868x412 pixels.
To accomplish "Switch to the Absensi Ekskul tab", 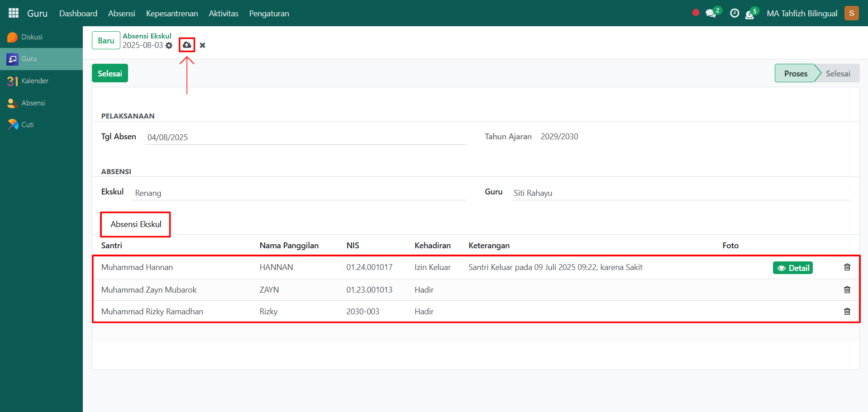I will [136, 224].
